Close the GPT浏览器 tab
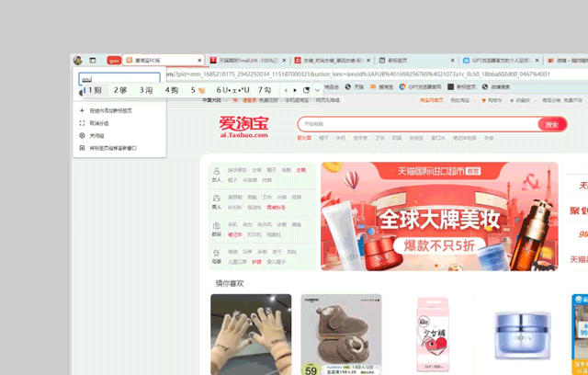The height and width of the screenshot is (375, 588). [537, 60]
